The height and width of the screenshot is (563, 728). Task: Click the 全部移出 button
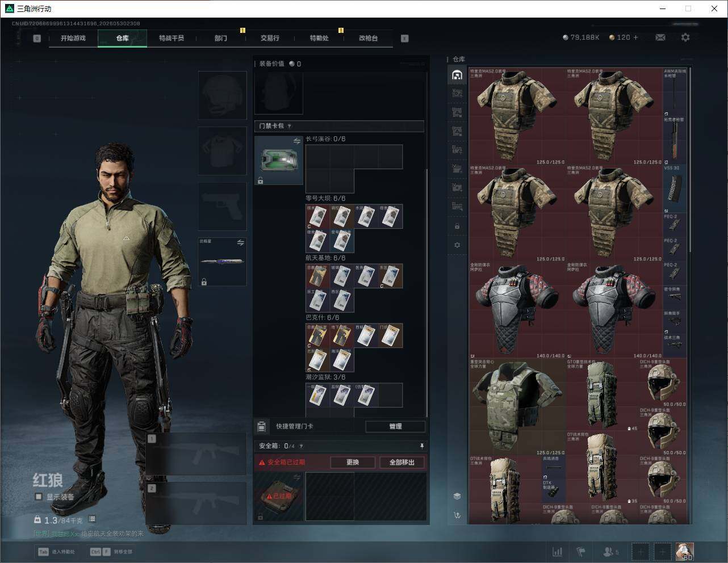click(x=402, y=462)
